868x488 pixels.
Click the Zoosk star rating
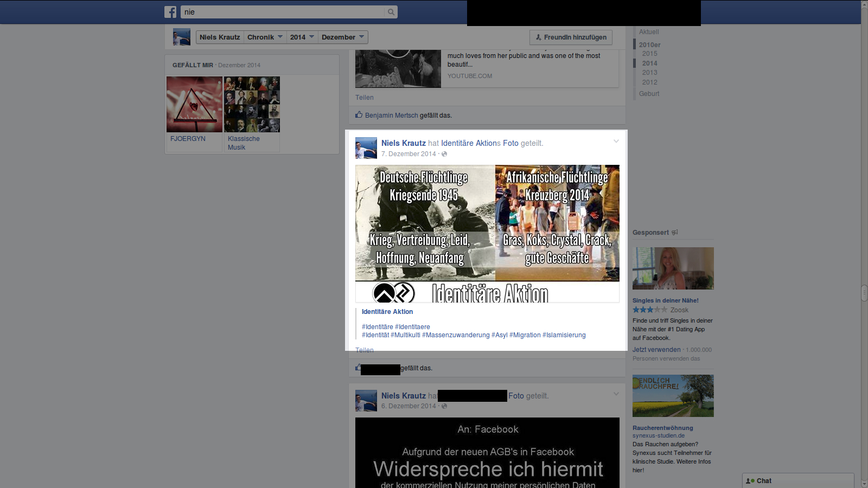(650, 310)
